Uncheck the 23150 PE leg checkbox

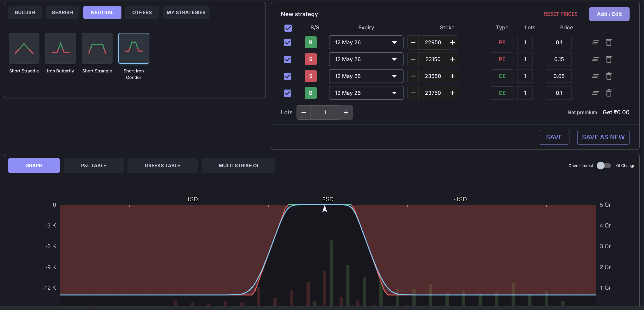[288, 59]
